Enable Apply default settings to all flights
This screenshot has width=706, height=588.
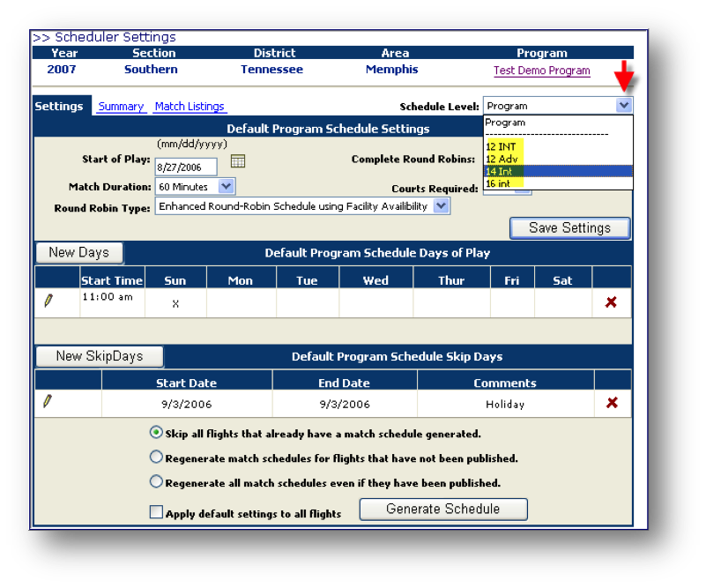(x=156, y=512)
